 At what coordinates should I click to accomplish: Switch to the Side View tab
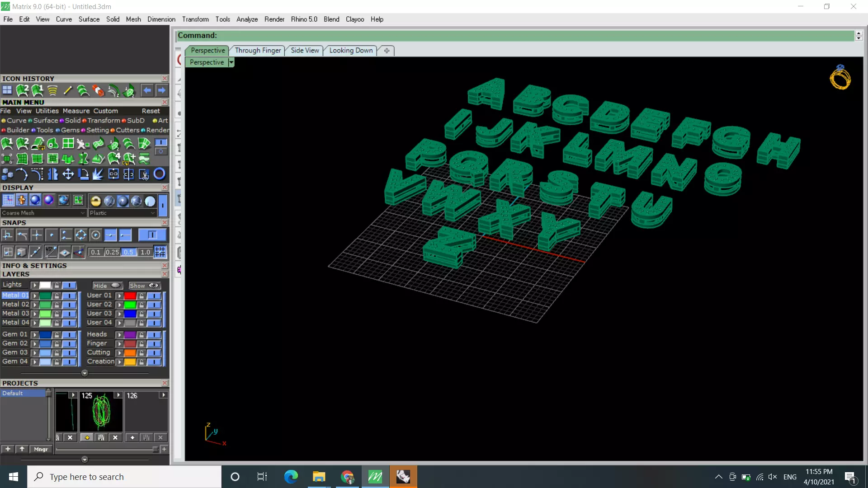pos(305,50)
